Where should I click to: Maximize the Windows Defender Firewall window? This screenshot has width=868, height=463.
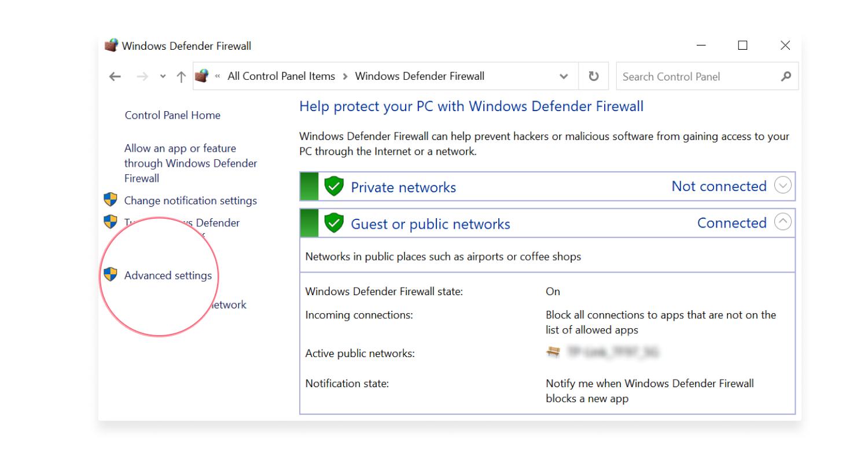point(743,45)
